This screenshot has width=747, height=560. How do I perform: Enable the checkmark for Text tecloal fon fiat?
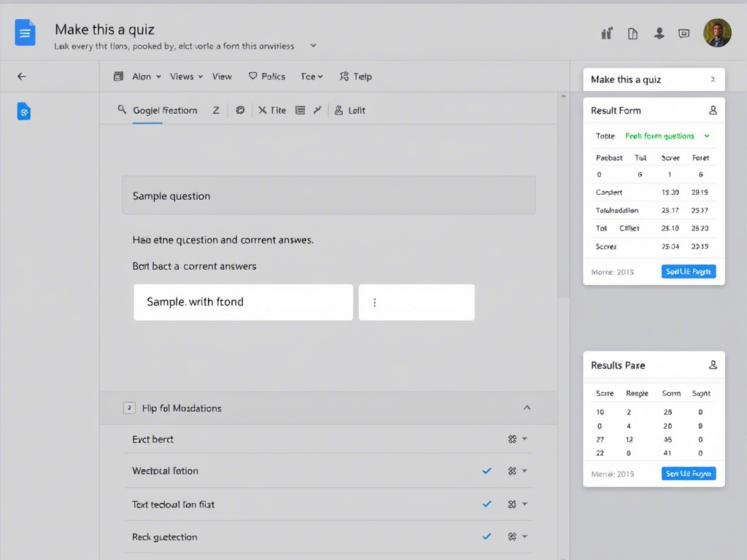click(487, 504)
